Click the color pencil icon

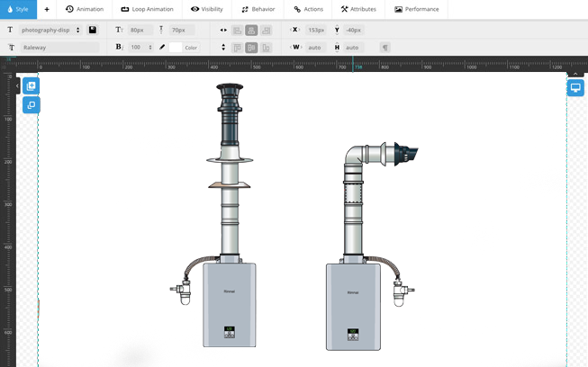point(162,47)
